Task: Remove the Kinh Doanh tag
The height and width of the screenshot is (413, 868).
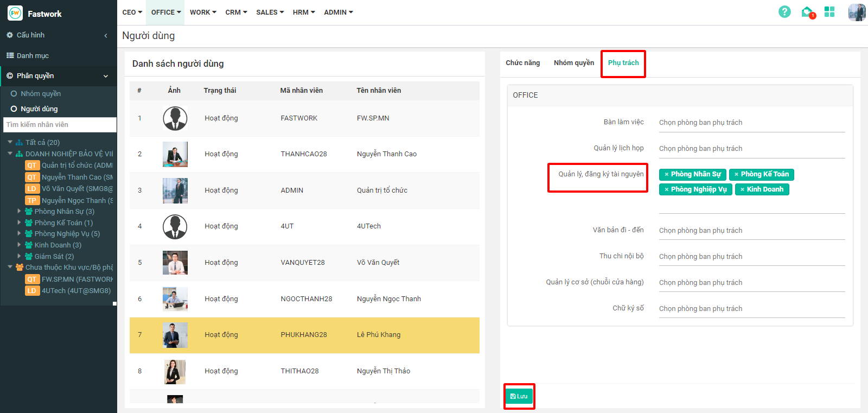Action: click(x=743, y=189)
